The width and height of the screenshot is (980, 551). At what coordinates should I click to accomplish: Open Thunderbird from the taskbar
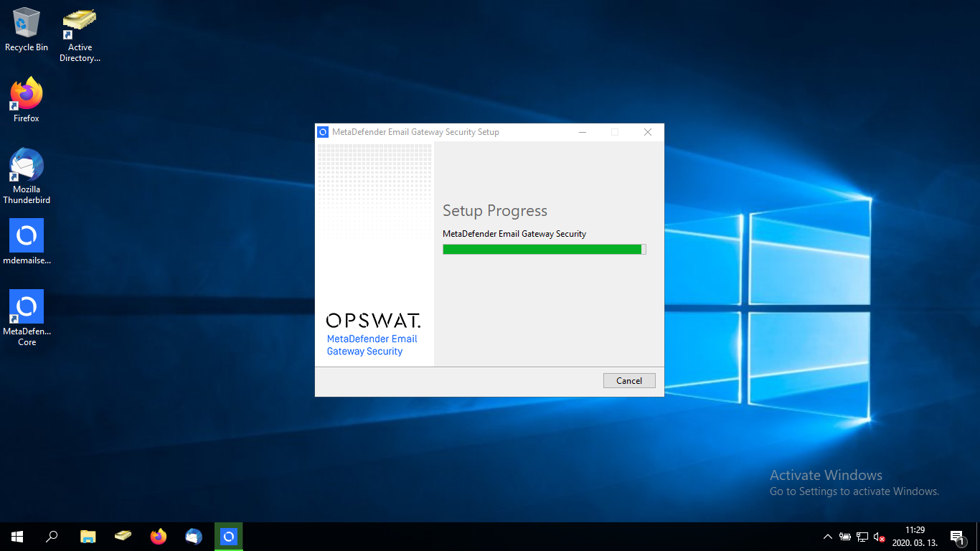[194, 537]
